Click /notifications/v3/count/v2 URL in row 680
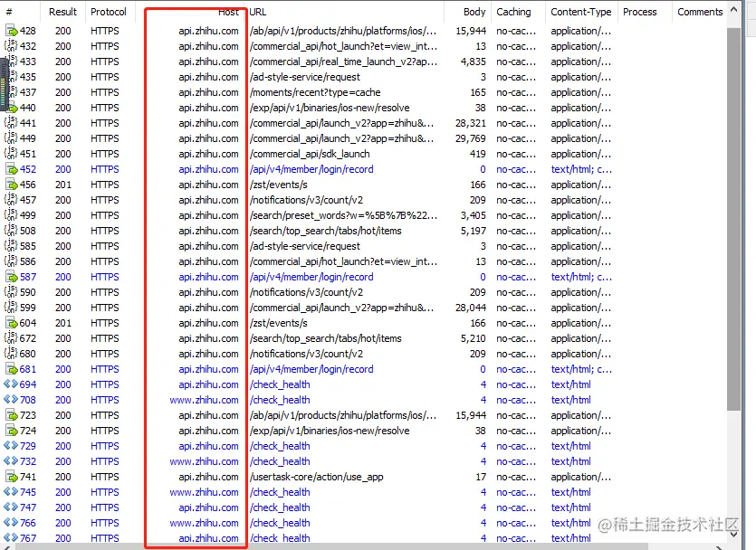 307,354
